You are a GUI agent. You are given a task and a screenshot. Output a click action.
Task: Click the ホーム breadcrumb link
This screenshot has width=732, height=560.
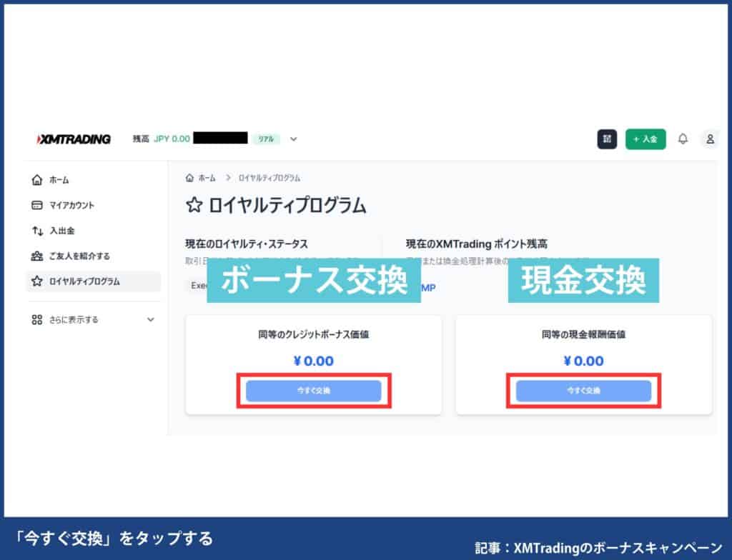[207, 178]
